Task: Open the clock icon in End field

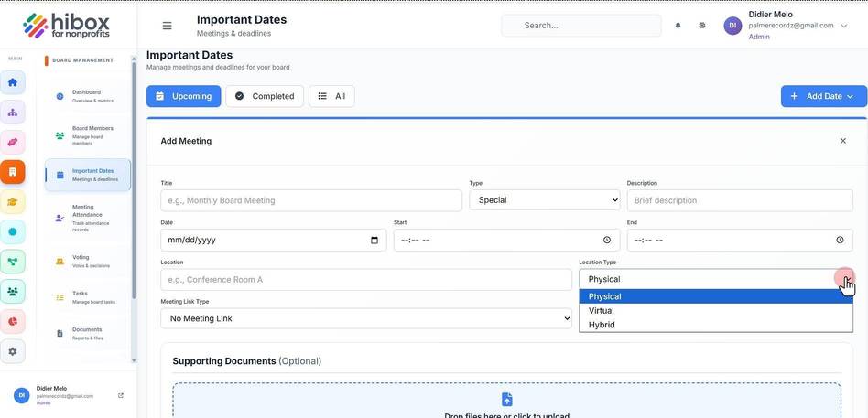Action: (x=840, y=240)
